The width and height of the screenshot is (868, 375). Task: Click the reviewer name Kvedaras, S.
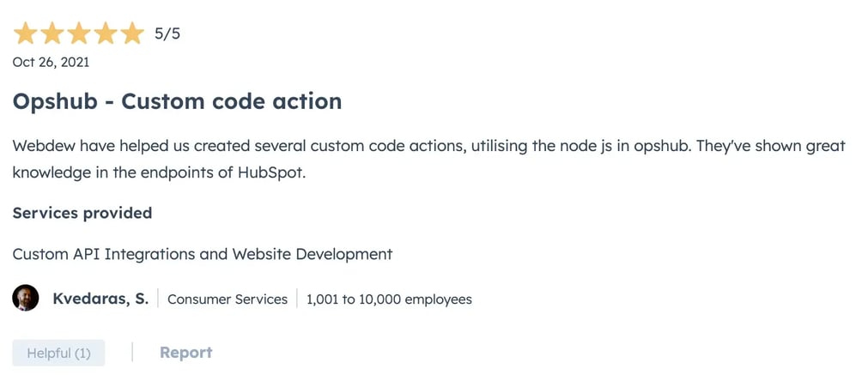(x=100, y=299)
